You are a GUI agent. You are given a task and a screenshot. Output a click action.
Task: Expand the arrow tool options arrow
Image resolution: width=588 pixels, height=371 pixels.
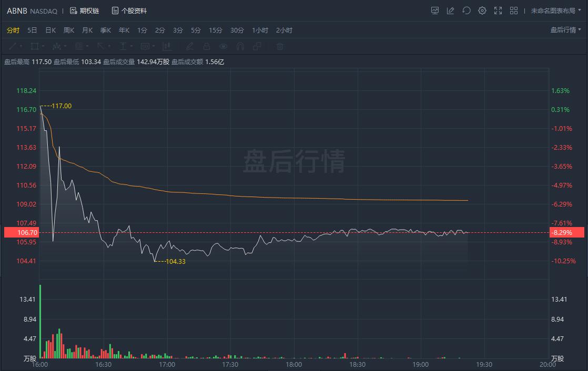click(109, 46)
